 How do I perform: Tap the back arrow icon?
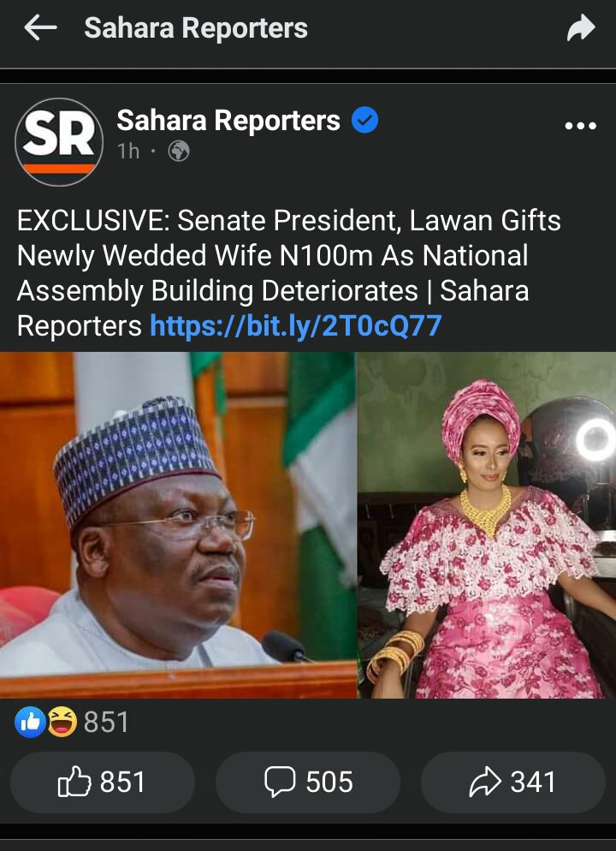coord(41,27)
